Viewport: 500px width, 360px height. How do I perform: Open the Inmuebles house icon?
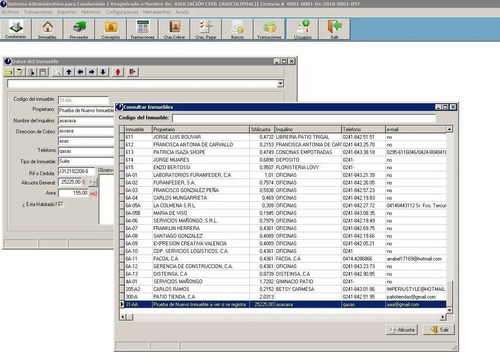pos(47,29)
